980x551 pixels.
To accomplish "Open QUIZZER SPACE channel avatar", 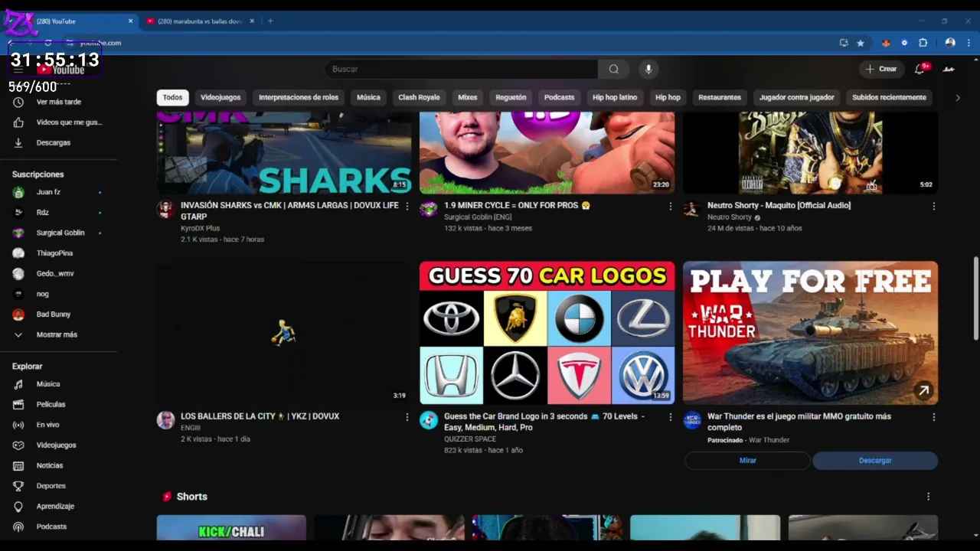I will click(429, 420).
